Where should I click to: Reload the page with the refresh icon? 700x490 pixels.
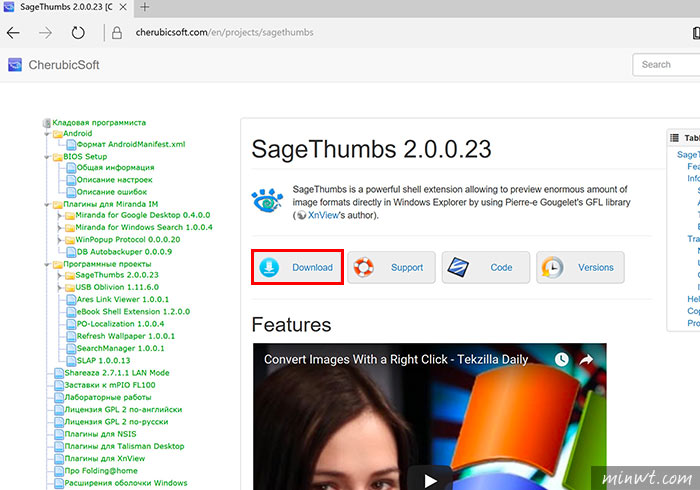point(78,33)
